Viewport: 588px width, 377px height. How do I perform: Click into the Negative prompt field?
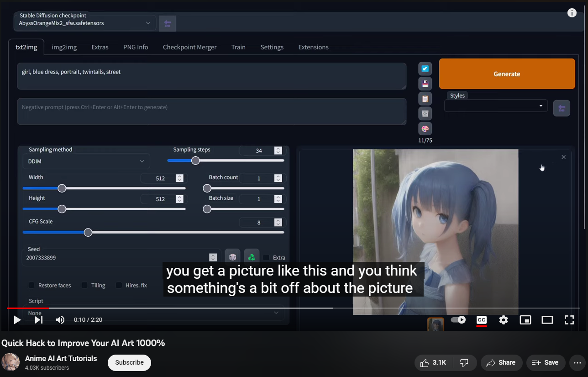[211, 111]
